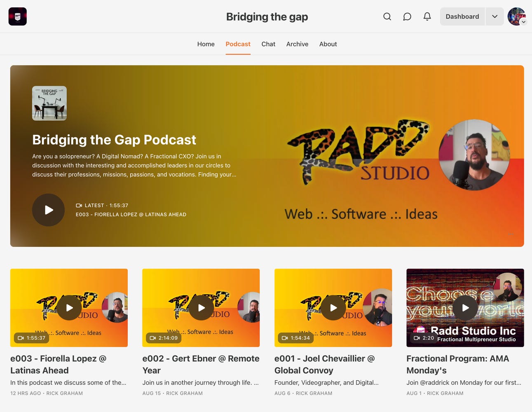Click 'Join us in another journey through life.' text
This screenshot has height=412, width=532.
(200, 382)
